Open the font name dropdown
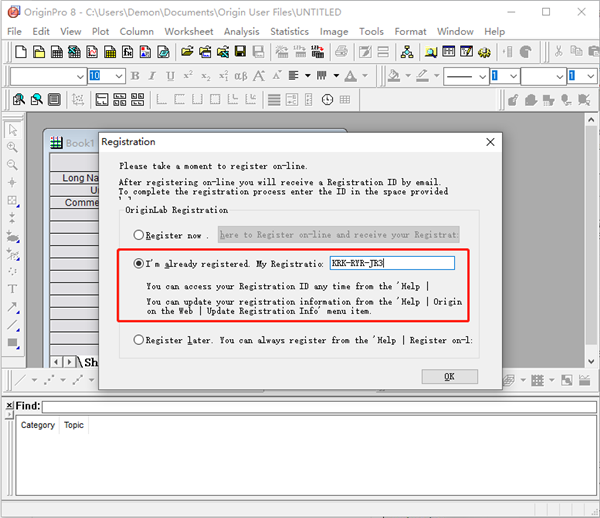Screen dimensions: 600x518 pos(80,76)
